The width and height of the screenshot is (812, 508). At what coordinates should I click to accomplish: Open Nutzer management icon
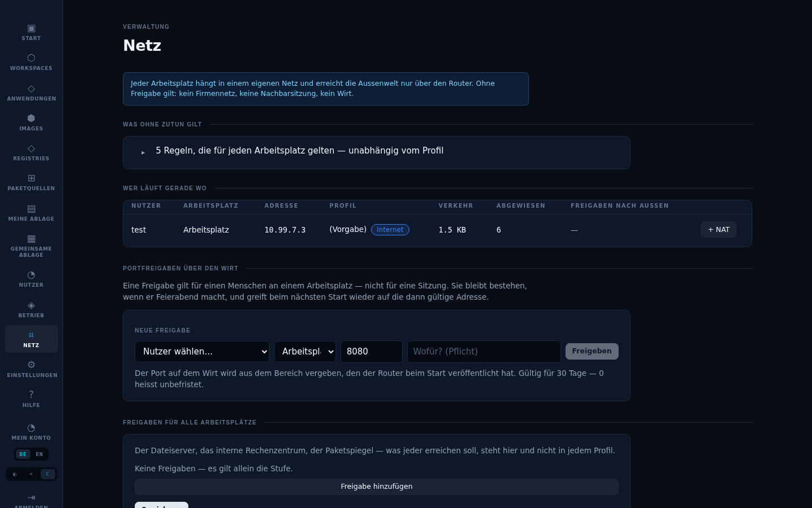coord(31,275)
